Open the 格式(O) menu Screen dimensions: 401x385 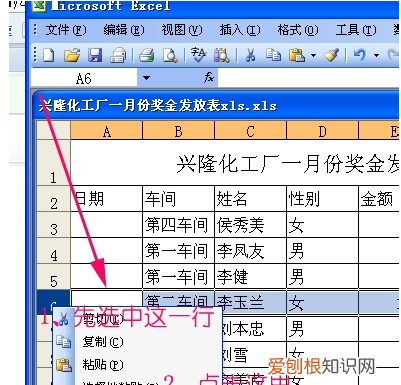(298, 30)
